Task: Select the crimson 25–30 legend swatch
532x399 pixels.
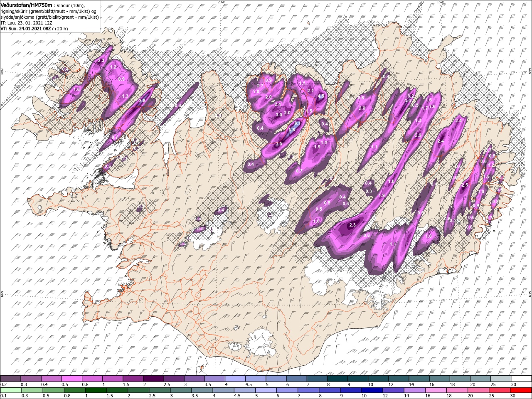Action: click(x=499, y=390)
